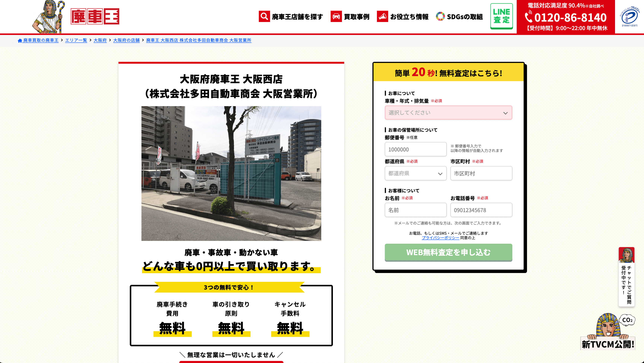Click 無理な営業は一切いたしません text

coord(231,355)
